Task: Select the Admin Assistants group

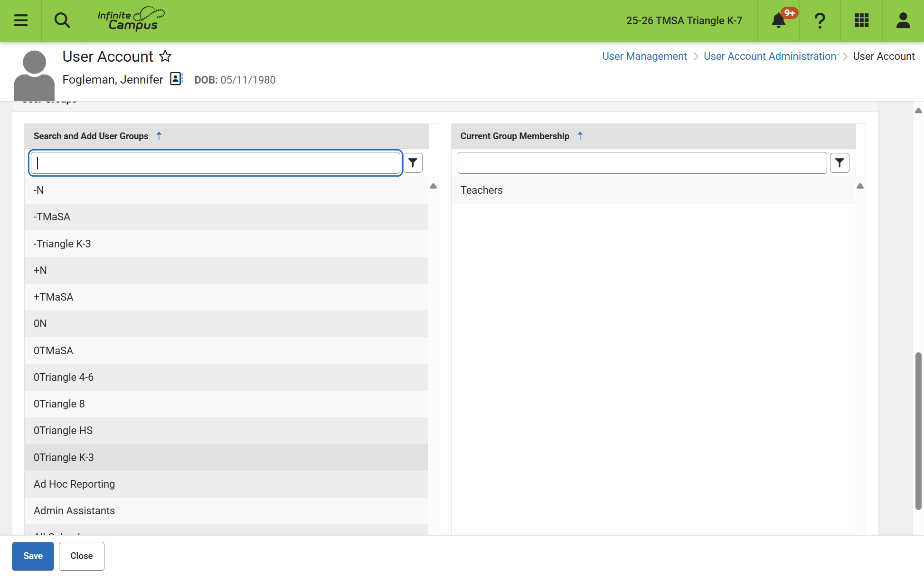Action: point(226,511)
